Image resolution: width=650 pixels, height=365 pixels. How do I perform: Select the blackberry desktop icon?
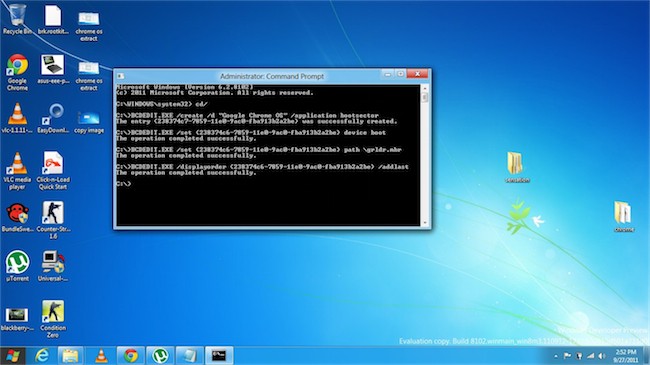coord(17,319)
